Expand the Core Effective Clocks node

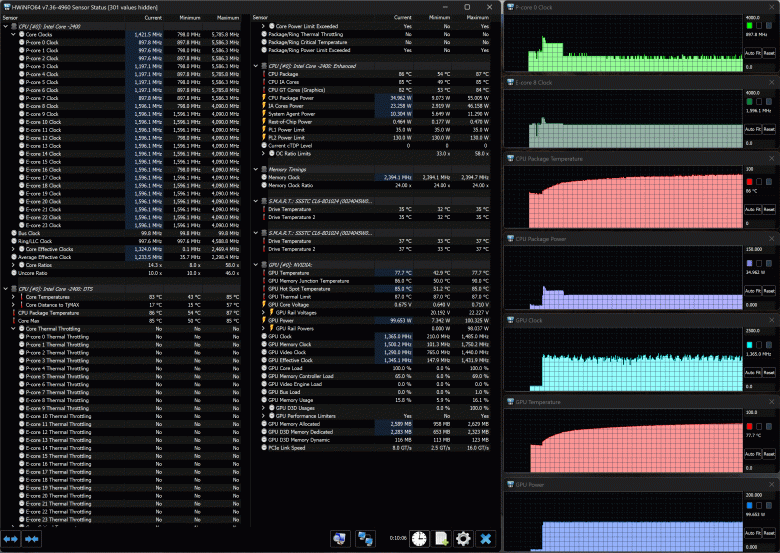tap(13, 249)
